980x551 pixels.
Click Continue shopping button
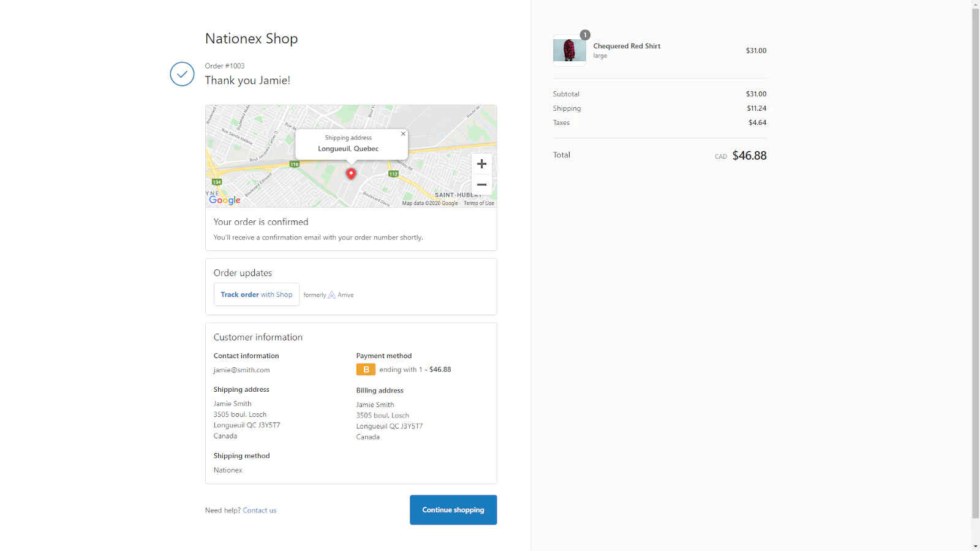click(453, 510)
